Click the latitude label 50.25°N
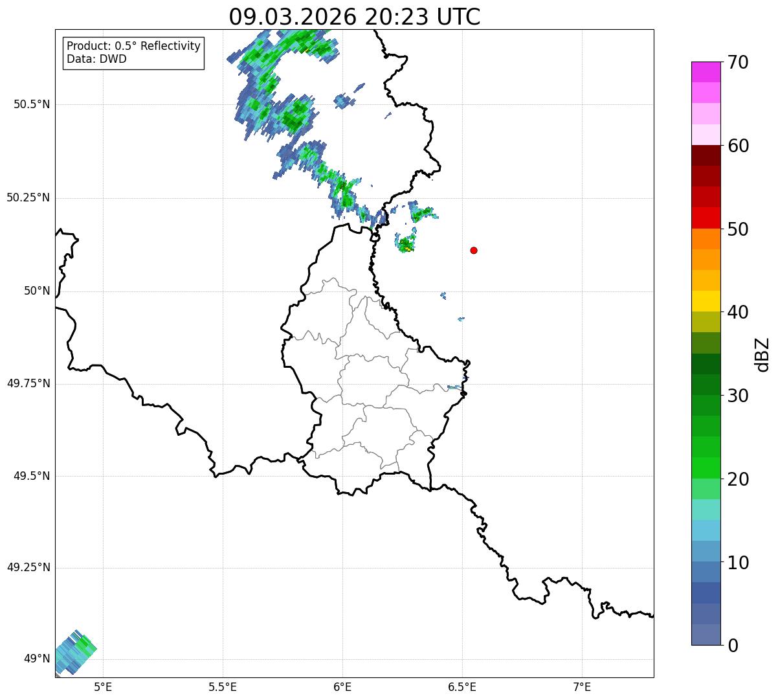The image size is (778, 700). click(28, 198)
